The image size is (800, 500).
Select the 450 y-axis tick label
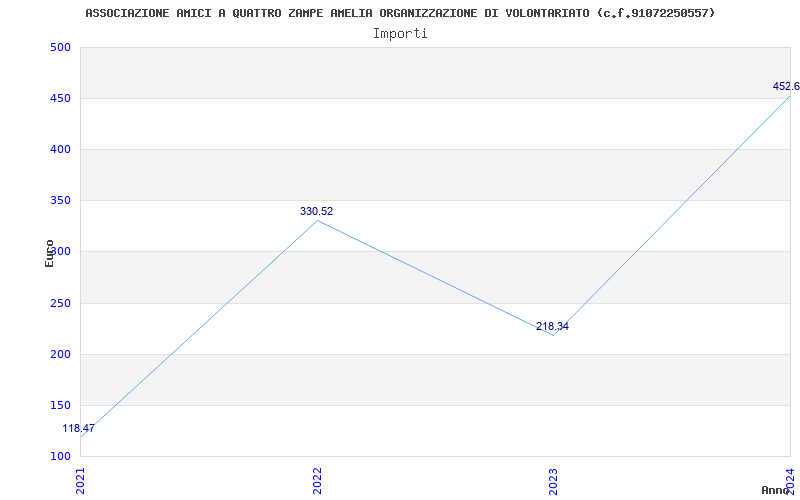pos(60,99)
